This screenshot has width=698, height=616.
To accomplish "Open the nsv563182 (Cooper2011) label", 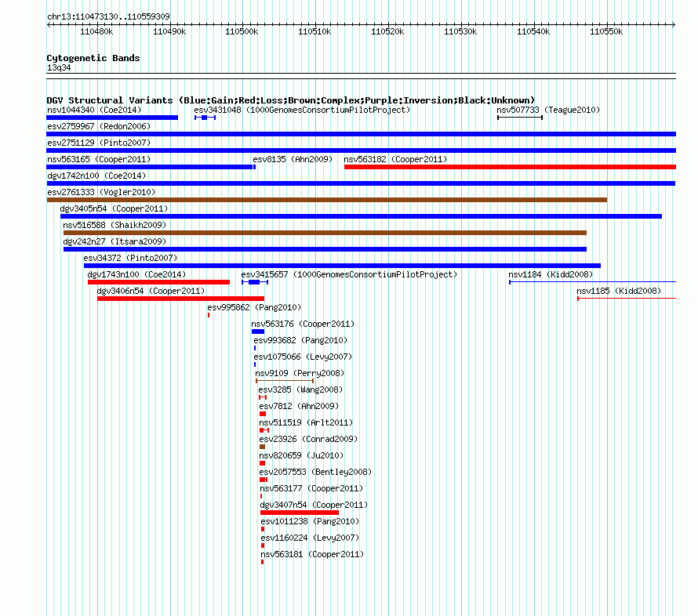I will [x=395, y=159].
